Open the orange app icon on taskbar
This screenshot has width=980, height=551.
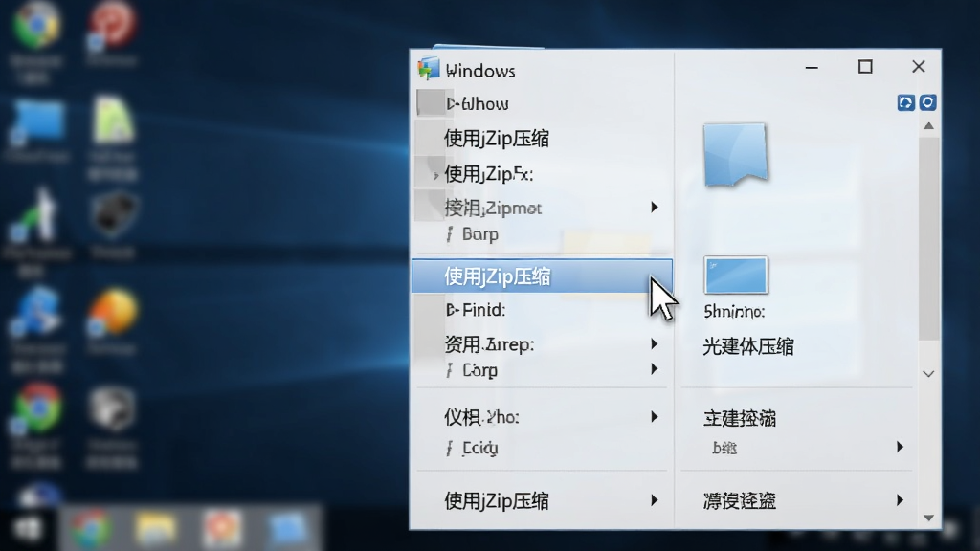tap(222, 529)
